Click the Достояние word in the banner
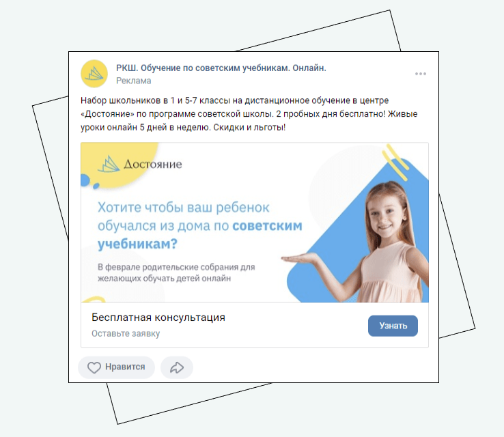 click(x=153, y=164)
